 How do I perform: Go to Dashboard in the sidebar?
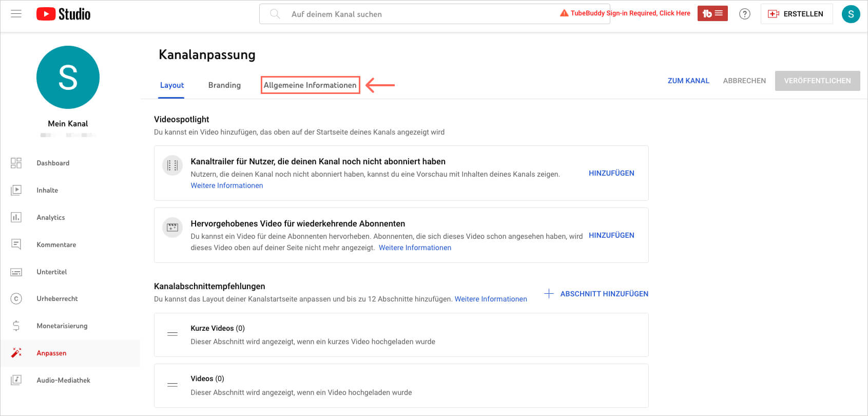tap(53, 163)
